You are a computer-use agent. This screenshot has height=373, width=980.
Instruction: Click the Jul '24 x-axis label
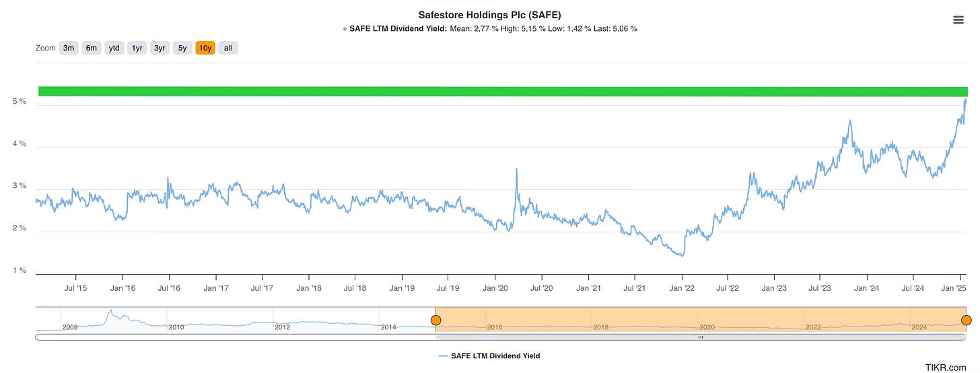tap(913, 288)
